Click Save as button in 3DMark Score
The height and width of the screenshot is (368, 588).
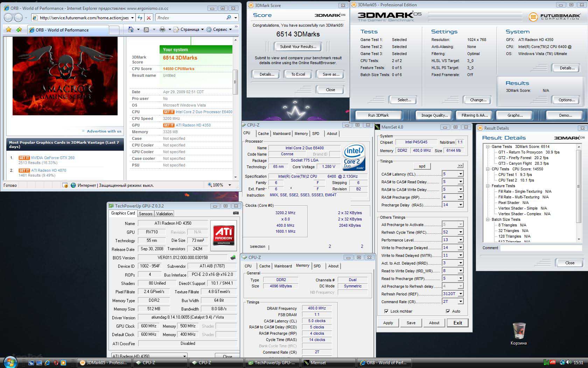pyautogui.click(x=331, y=74)
